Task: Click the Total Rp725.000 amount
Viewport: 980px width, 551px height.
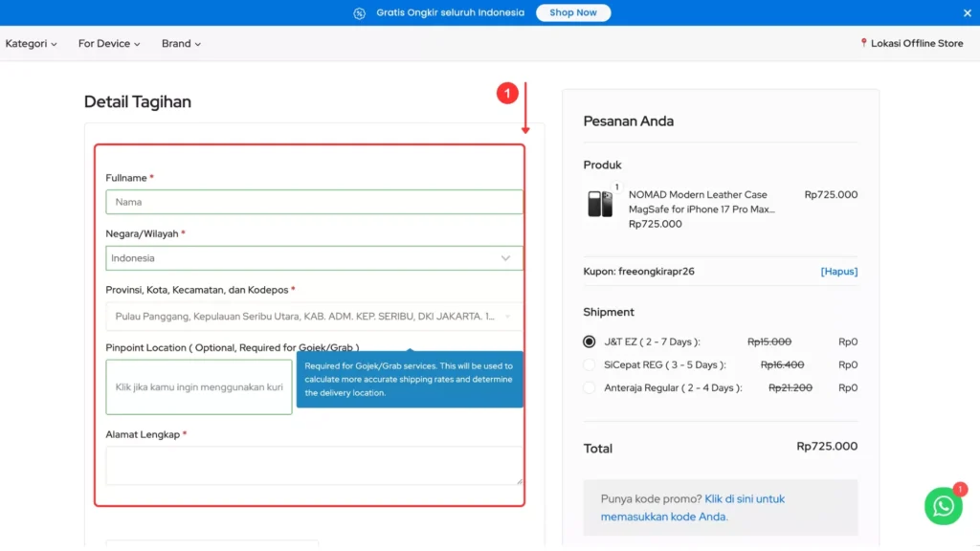Action: (x=827, y=446)
